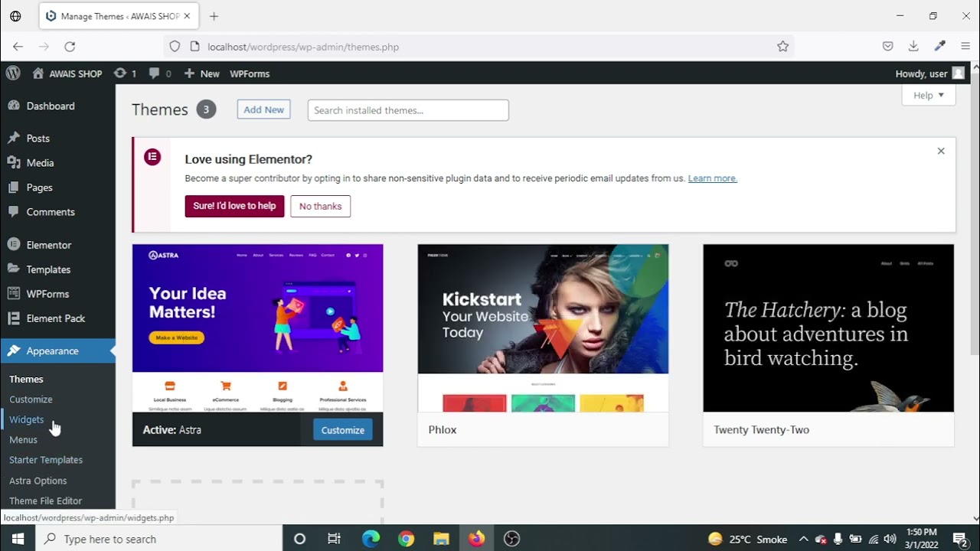Click the Save to Pocket icon
The height and width of the screenshot is (551, 980).
(x=887, y=47)
